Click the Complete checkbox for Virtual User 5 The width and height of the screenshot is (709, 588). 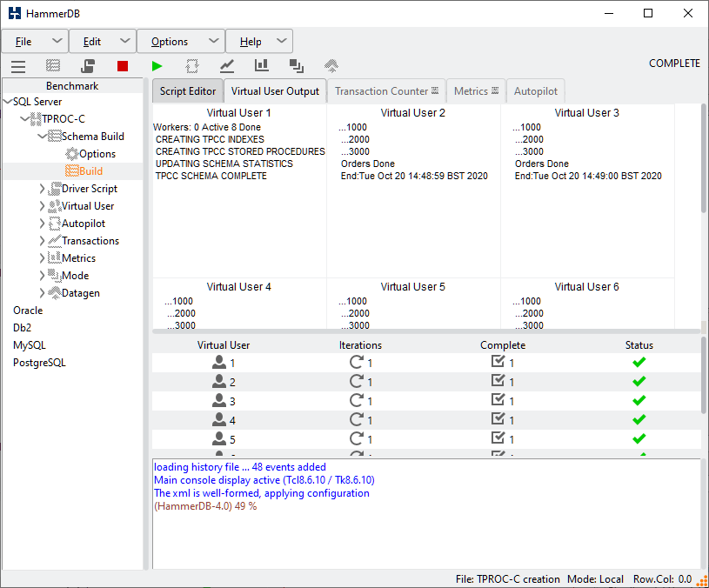click(x=498, y=438)
